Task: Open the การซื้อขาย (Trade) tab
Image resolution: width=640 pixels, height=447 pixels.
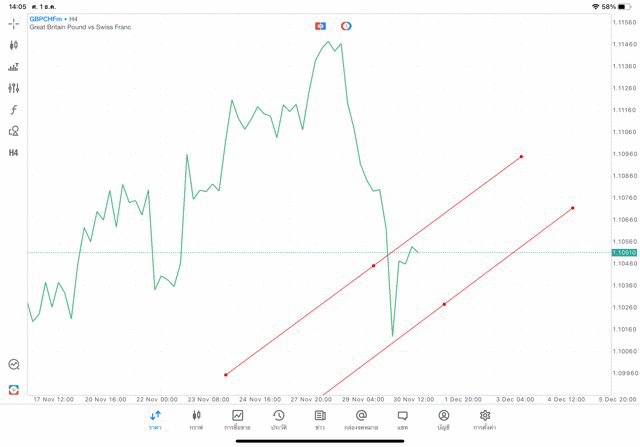Action: pyautogui.click(x=238, y=419)
